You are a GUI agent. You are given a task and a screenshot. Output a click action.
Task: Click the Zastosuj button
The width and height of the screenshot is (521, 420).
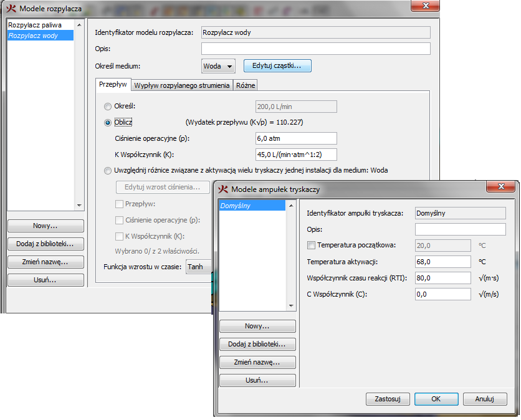388,399
